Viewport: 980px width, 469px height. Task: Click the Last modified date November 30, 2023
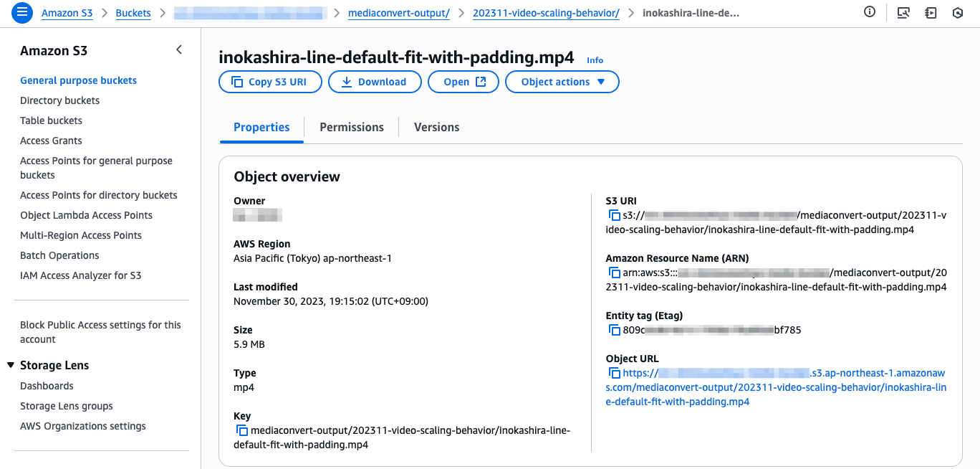pos(331,301)
